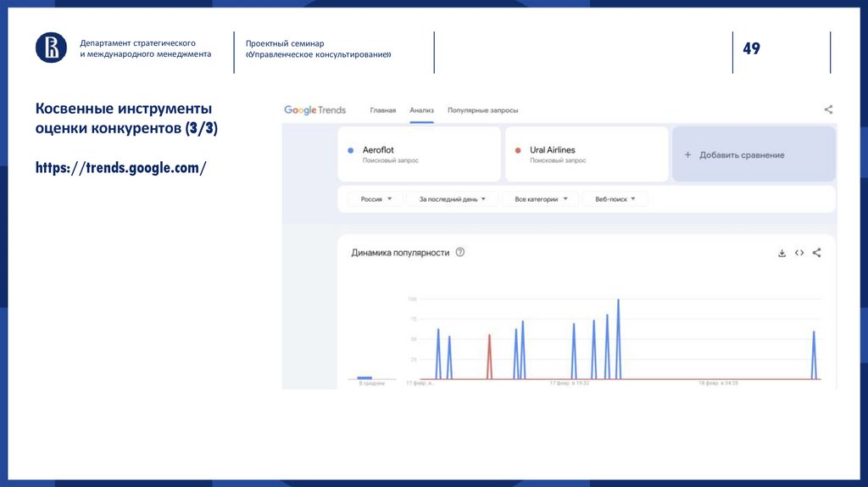Image resolution: width=868 pixels, height=487 pixels.
Task: Click the Косвенные инструменты оценки конкурентов title
Action: point(126,118)
